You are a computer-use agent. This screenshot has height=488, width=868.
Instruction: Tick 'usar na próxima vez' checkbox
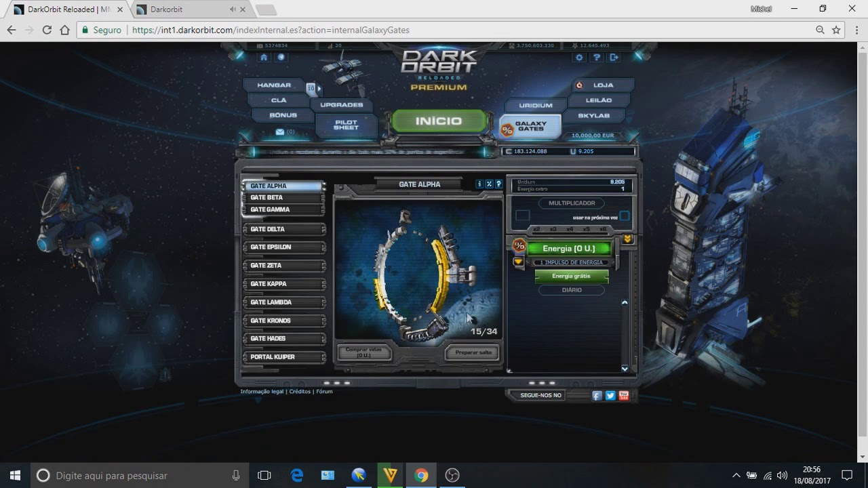click(625, 216)
